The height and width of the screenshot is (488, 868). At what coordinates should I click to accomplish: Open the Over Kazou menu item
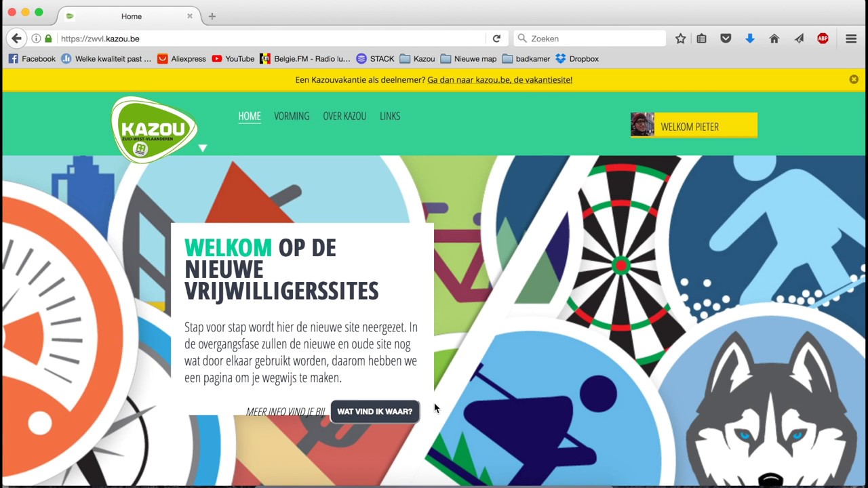point(344,116)
